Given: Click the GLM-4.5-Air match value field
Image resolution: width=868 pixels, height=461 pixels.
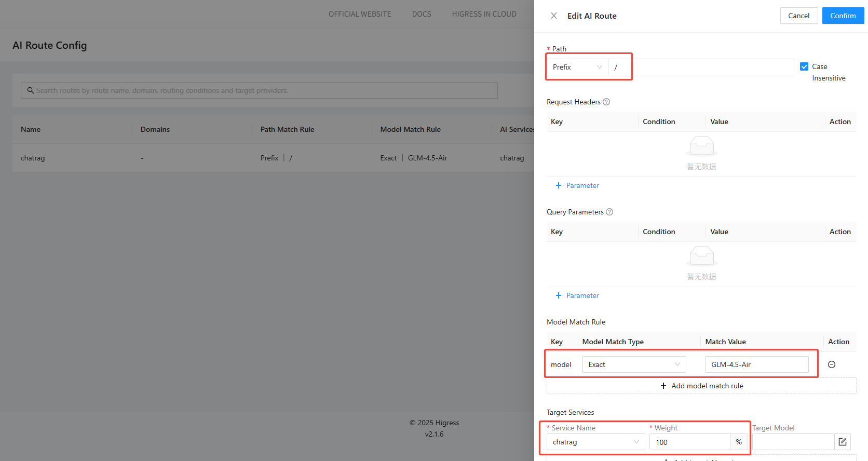Looking at the screenshot, I should coord(756,364).
